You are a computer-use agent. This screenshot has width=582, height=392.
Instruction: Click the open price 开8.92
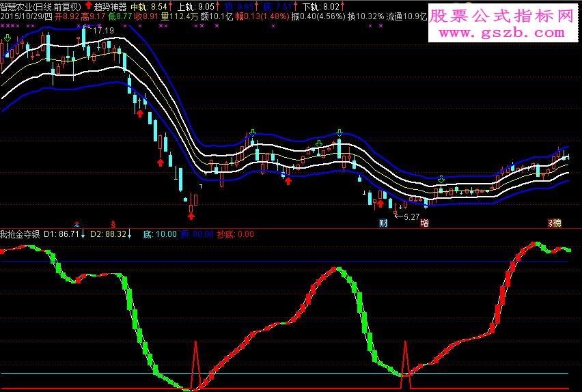[67, 16]
